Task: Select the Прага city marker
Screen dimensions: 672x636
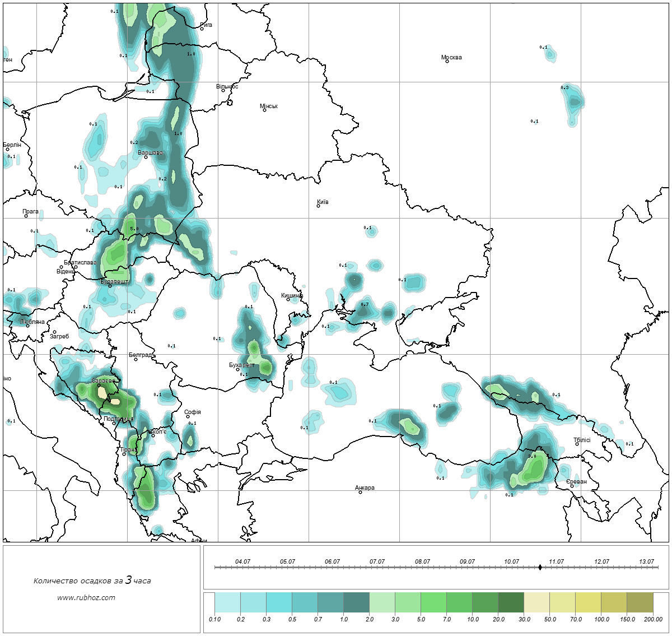Action: pyautogui.click(x=26, y=216)
